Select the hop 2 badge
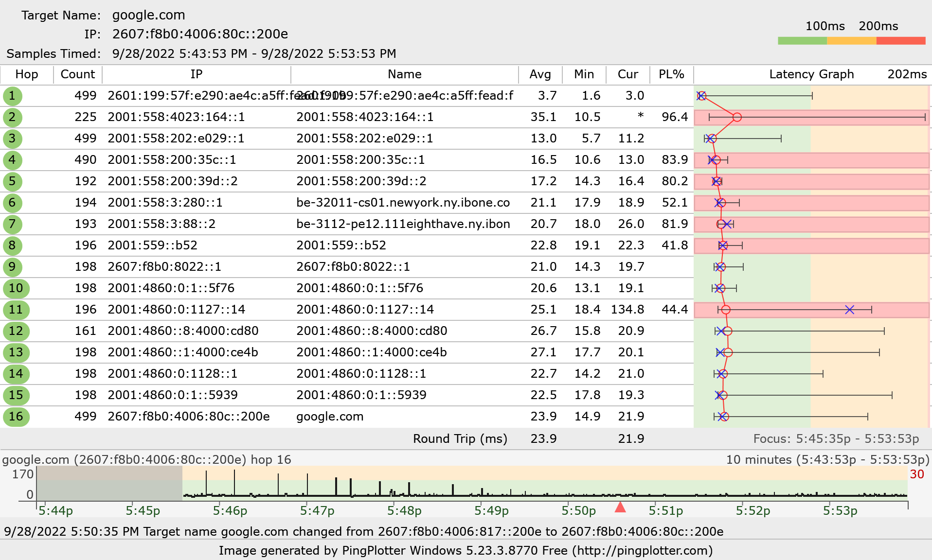Viewport: 932px width, 560px height. pos(13,117)
